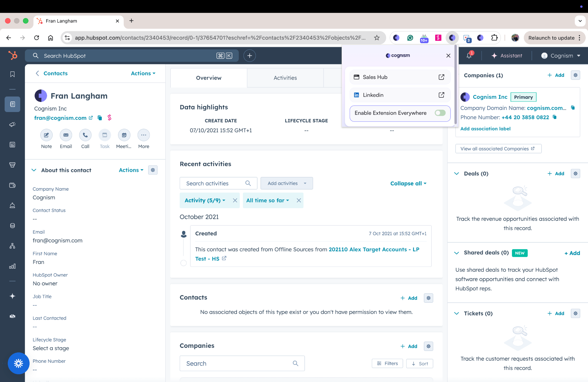Open the bookmarks icon in sidebar
This screenshot has height=382, width=588.
point(12,74)
